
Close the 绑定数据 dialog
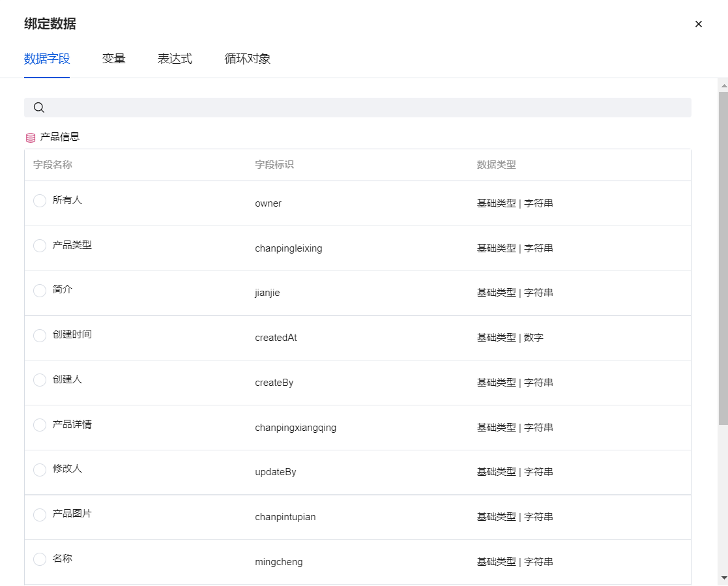point(698,23)
